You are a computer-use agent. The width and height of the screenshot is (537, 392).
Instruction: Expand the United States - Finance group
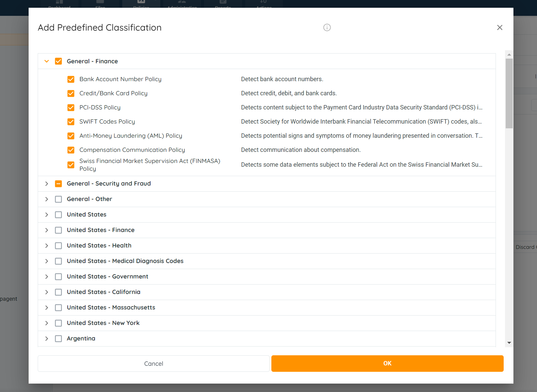pos(47,230)
